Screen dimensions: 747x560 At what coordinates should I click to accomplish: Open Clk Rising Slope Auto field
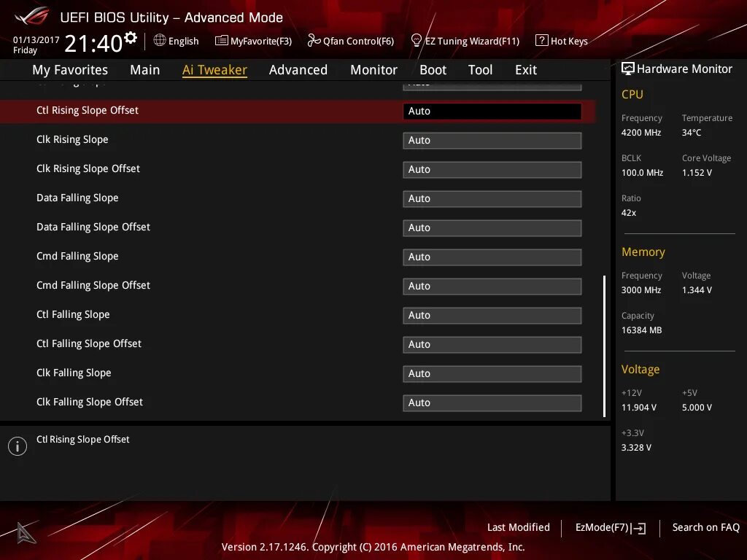coord(492,141)
